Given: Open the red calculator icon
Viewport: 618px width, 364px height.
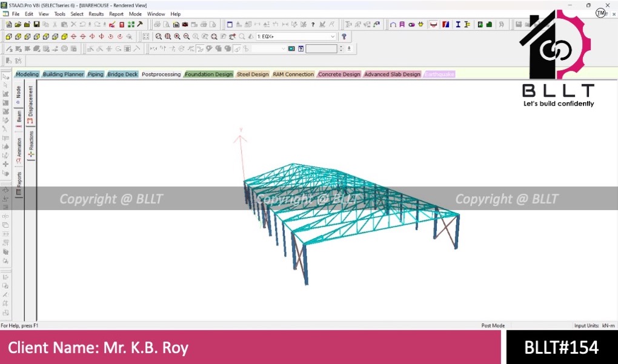Looking at the screenshot, I should tap(122, 24).
